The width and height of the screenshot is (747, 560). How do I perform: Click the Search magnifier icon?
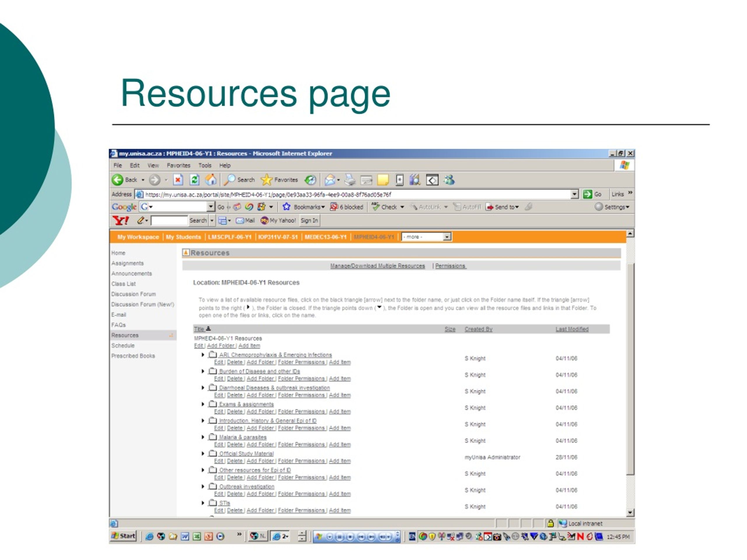(x=230, y=180)
